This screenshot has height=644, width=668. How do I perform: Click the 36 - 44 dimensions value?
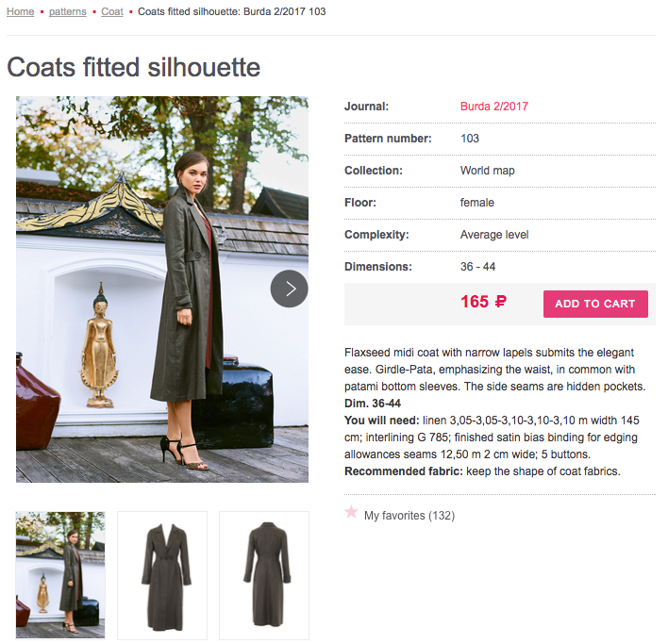point(477,267)
